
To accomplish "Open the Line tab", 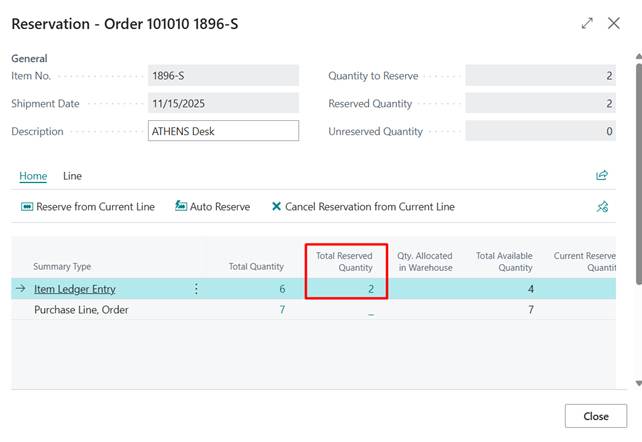I will [73, 176].
